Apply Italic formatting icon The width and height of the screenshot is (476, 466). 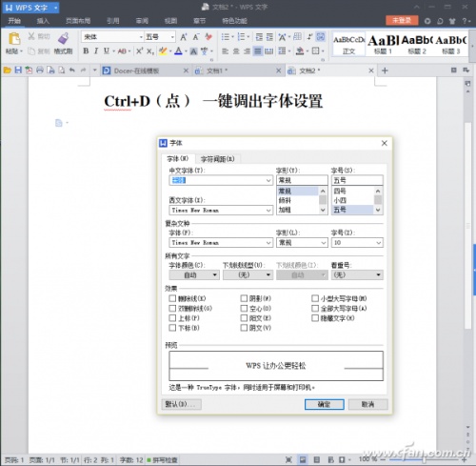pos(96,51)
